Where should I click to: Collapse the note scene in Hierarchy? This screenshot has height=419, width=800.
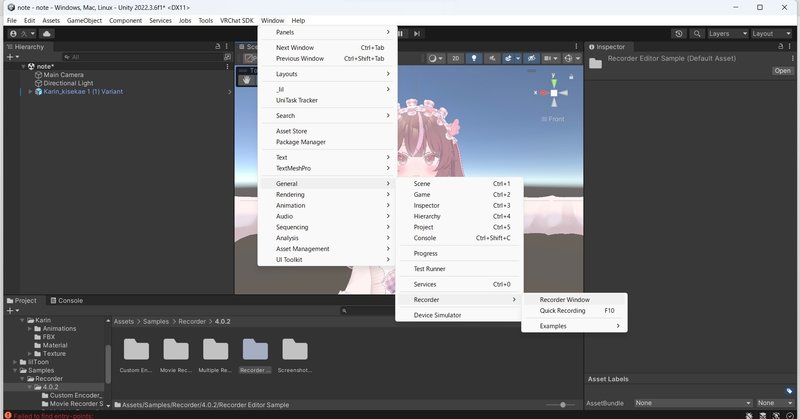pos(23,66)
